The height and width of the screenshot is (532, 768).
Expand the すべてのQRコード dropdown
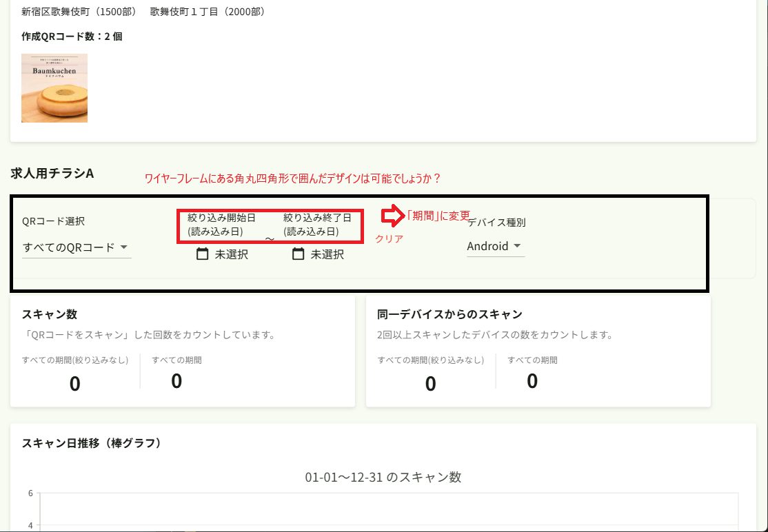(77, 247)
